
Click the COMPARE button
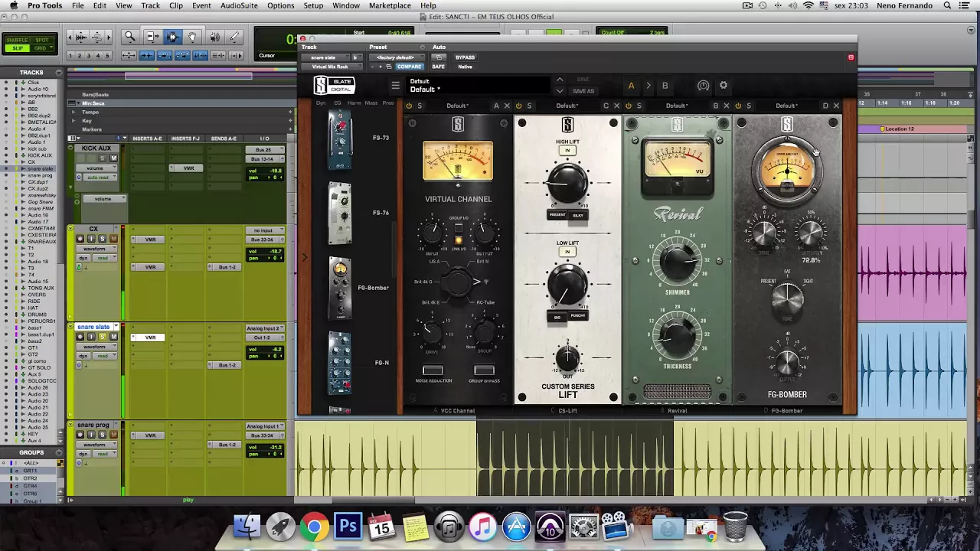coord(409,67)
